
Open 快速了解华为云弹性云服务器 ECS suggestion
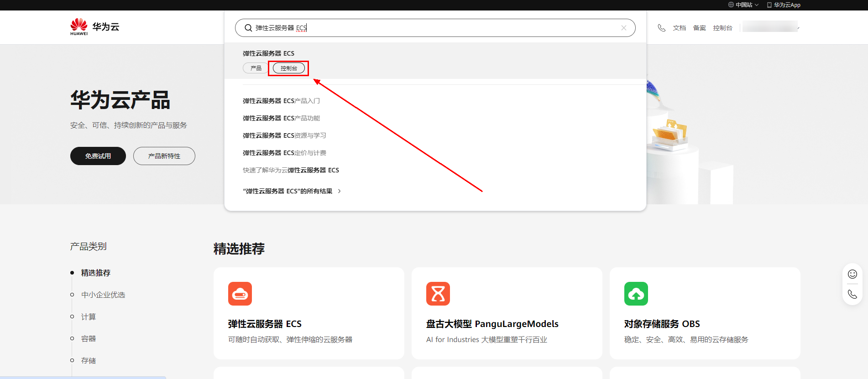click(291, 170)
